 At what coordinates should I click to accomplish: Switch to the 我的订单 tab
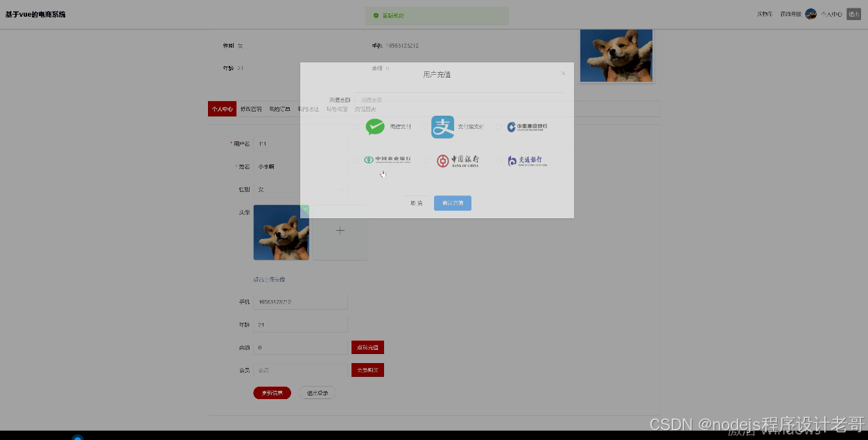279,109
